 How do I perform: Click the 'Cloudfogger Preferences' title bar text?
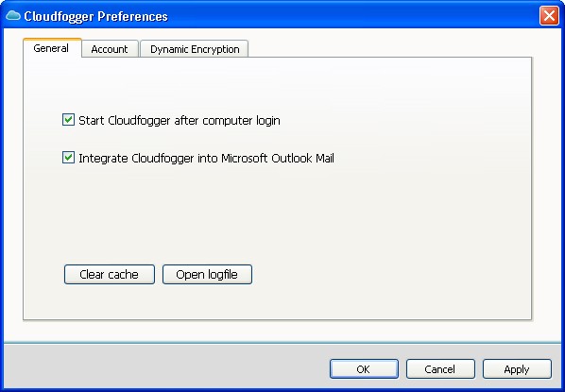pyautogui.click(x=95, y=17)
